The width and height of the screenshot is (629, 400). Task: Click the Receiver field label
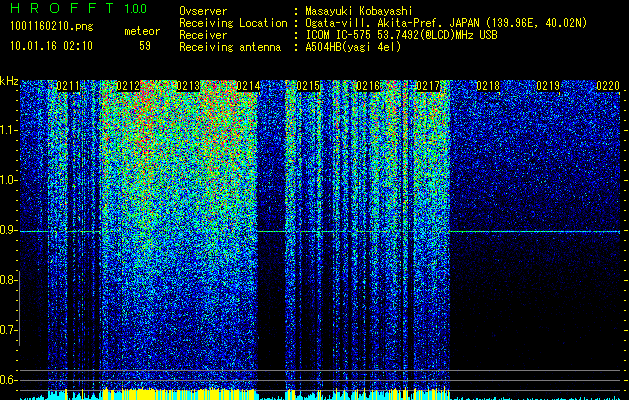coord(203,35)
